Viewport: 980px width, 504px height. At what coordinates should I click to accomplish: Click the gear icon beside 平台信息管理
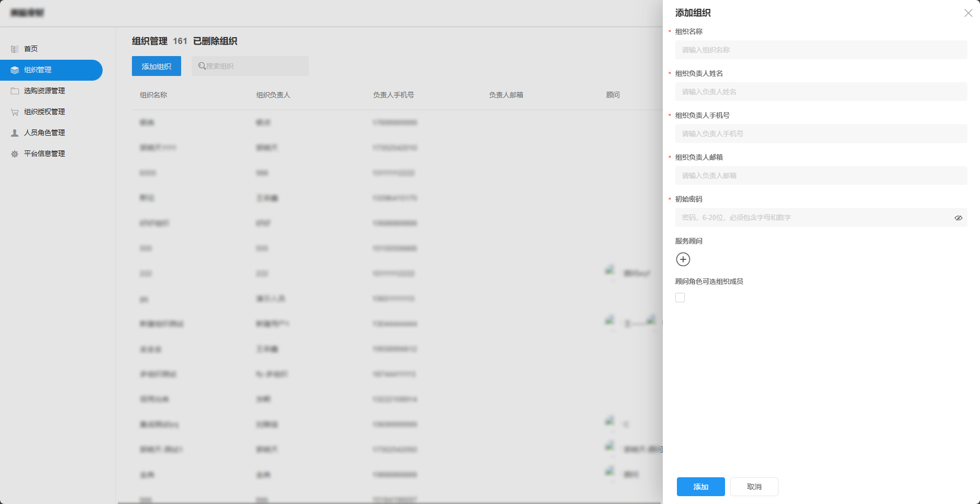(x=15, y=154)
